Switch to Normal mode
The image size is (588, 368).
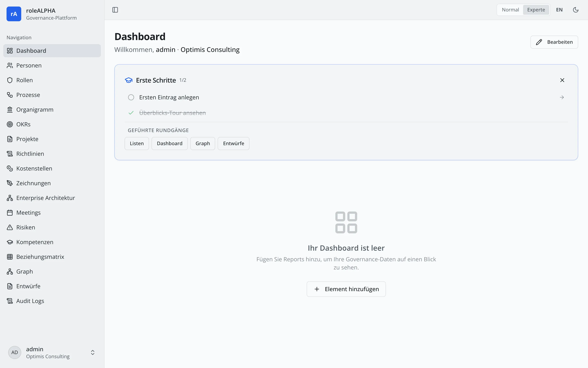point(510,10)
